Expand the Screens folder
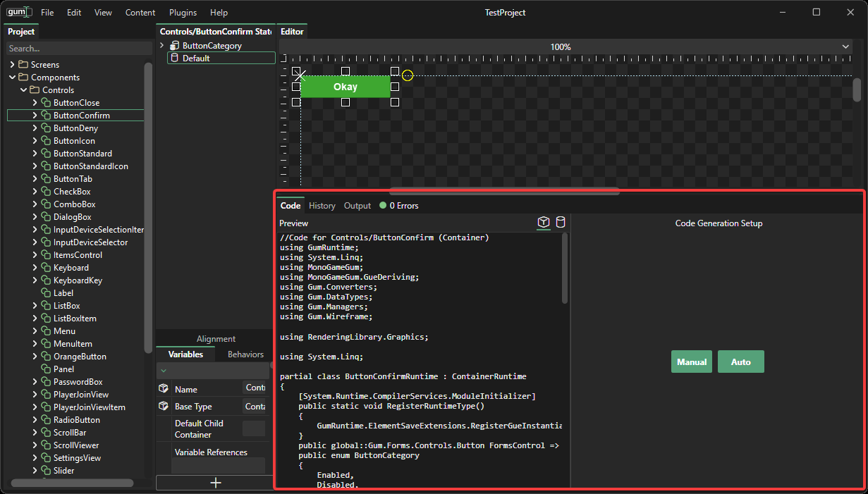The width and height of the screenshot is (868, 494). [13, 65]
